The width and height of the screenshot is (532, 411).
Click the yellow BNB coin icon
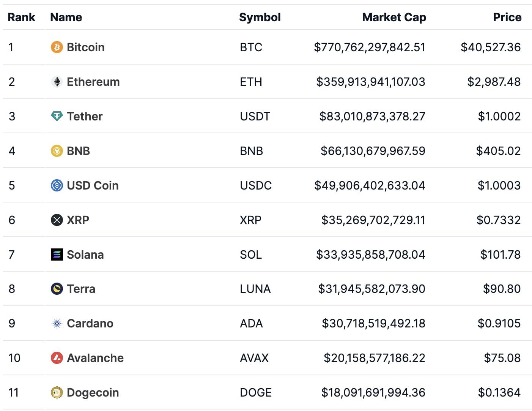tap(57, 151)
